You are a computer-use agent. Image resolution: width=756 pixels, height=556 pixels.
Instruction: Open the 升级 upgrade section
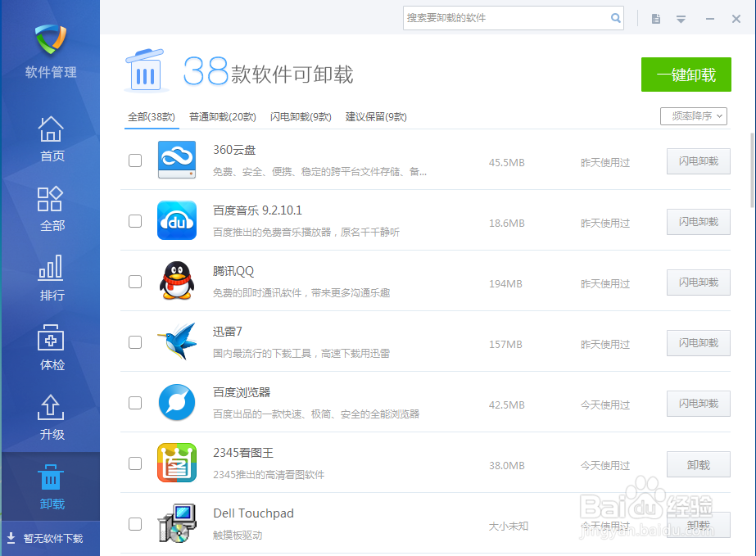pos(51,418)
